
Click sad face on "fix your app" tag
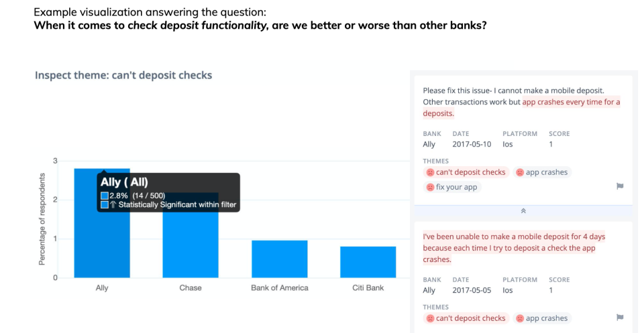(x=431, y=187)
